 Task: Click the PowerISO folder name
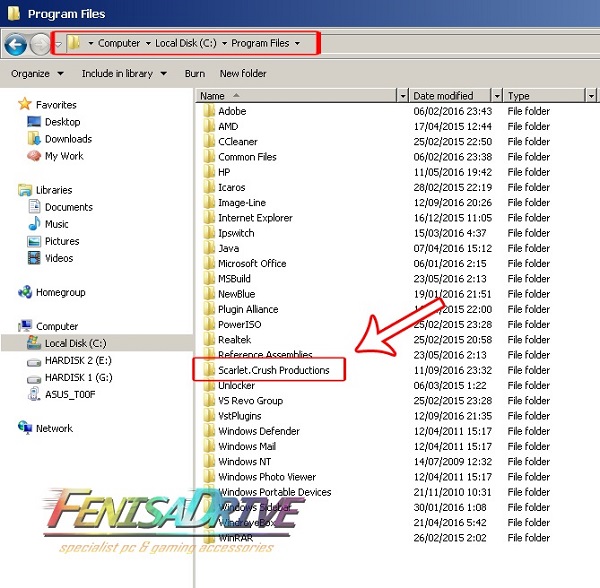coord(240,324)
